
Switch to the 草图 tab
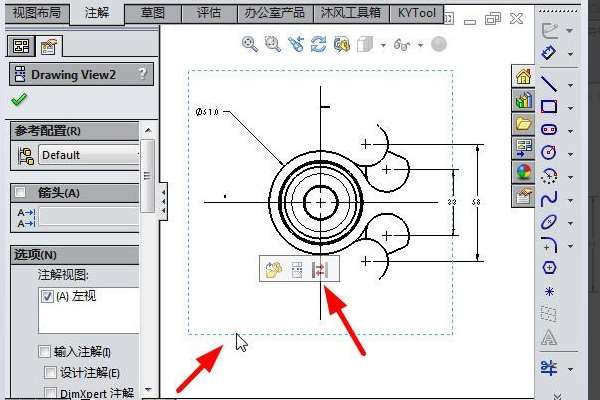(x=153, y=13)
